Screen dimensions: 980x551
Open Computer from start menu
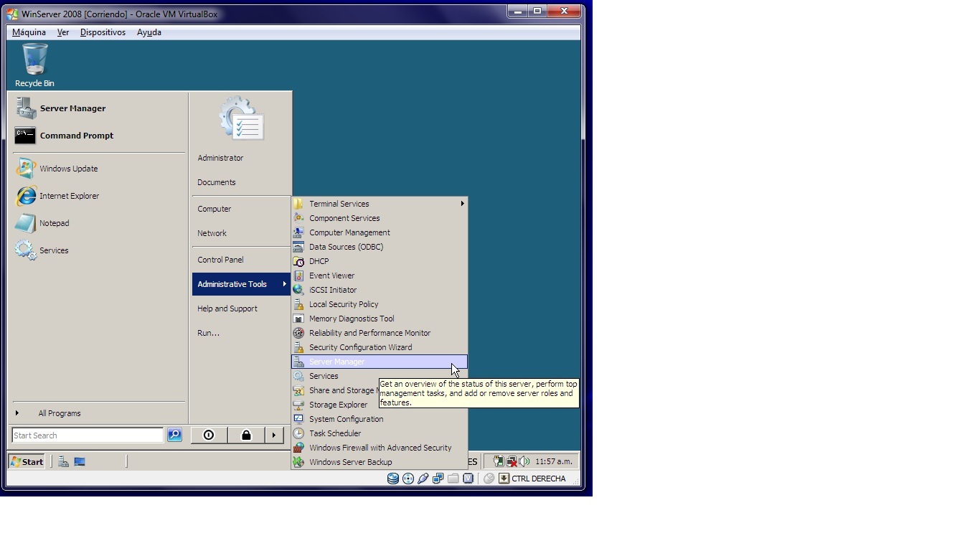click(x=241, y=209)
